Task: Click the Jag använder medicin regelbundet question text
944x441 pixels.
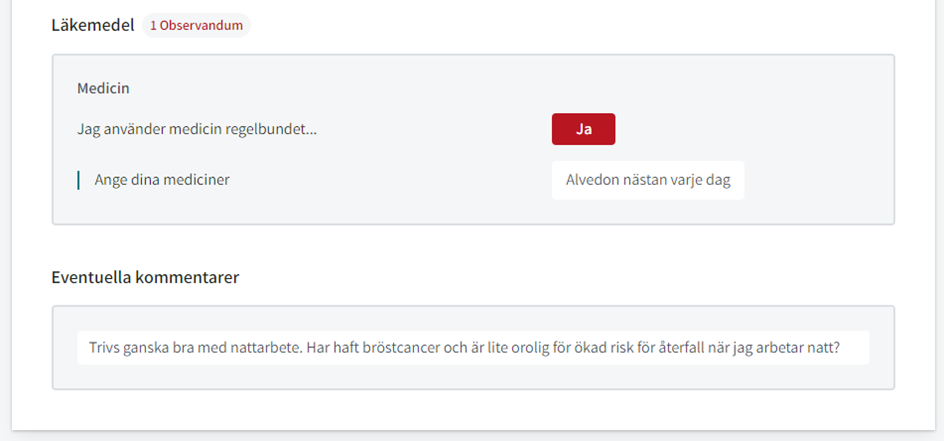Action: 197,129
